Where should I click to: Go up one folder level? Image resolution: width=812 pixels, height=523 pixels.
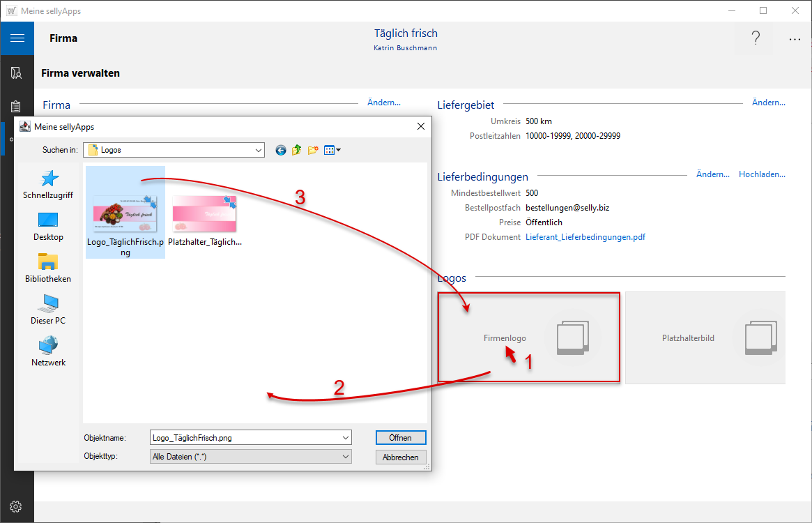(x=297, y=150)
